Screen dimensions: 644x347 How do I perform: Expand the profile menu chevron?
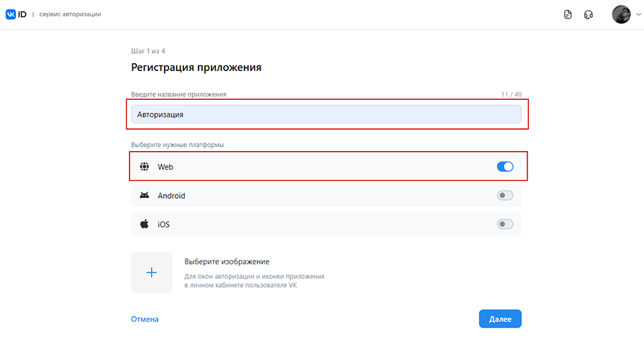pyautogui.click(x=638, y=14)
